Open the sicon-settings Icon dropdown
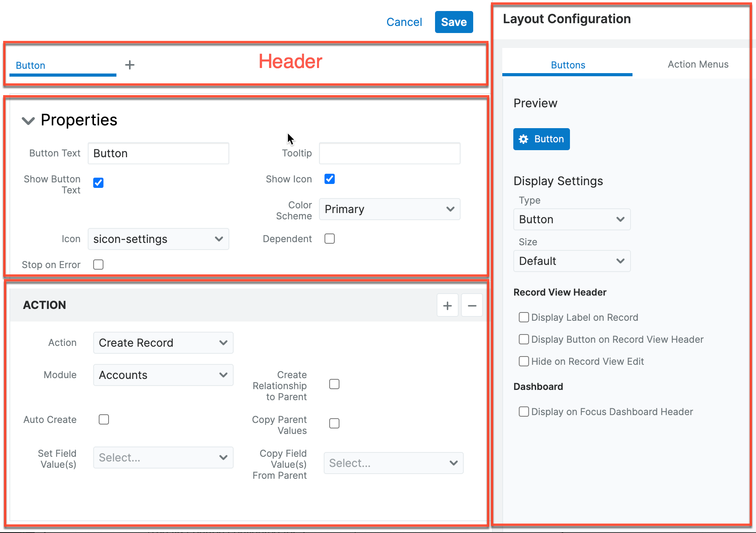Screen dimensions: 756x533 [158, 239]
